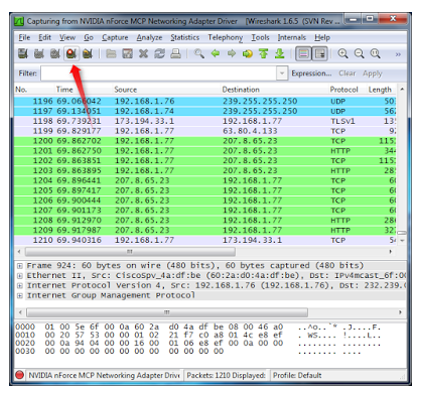
Task: Jump to the last packet icon
Action: click(279, 54)
